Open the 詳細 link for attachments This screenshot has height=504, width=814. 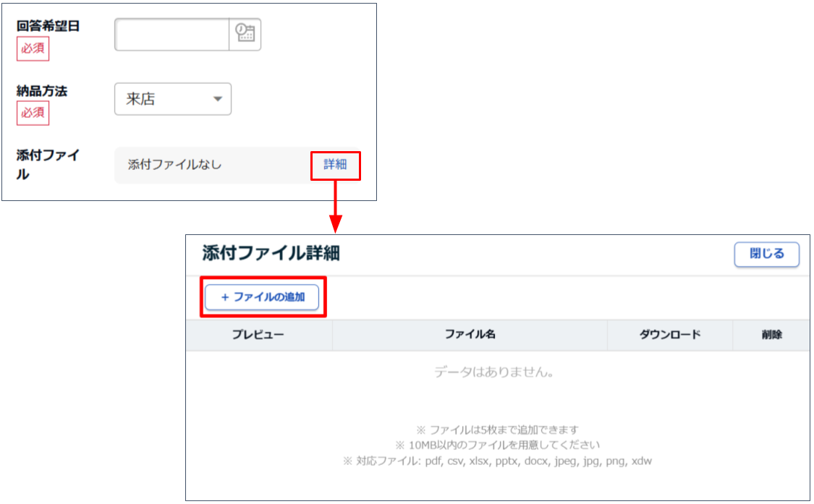coord(335,165)
